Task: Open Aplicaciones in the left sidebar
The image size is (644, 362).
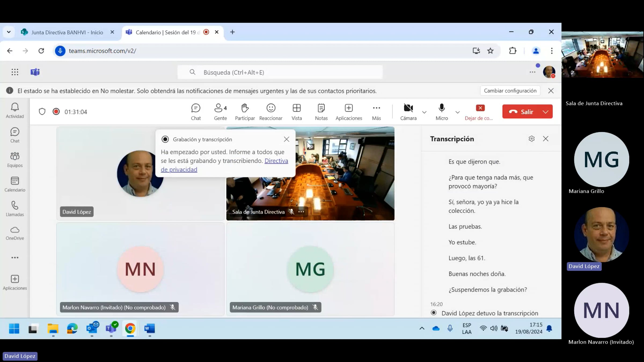Action: [15, 283]
